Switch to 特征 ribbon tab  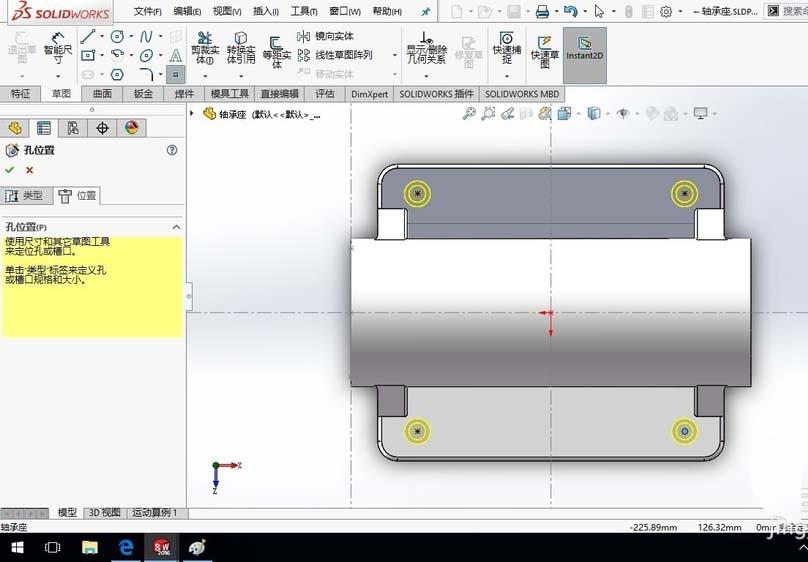point(21,94)
